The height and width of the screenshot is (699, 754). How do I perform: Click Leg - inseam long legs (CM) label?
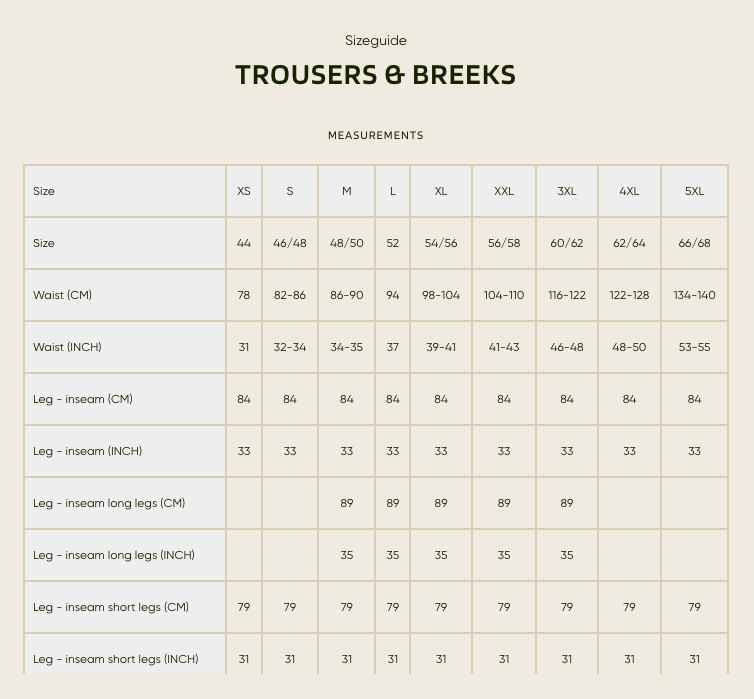tap(109, 503)
